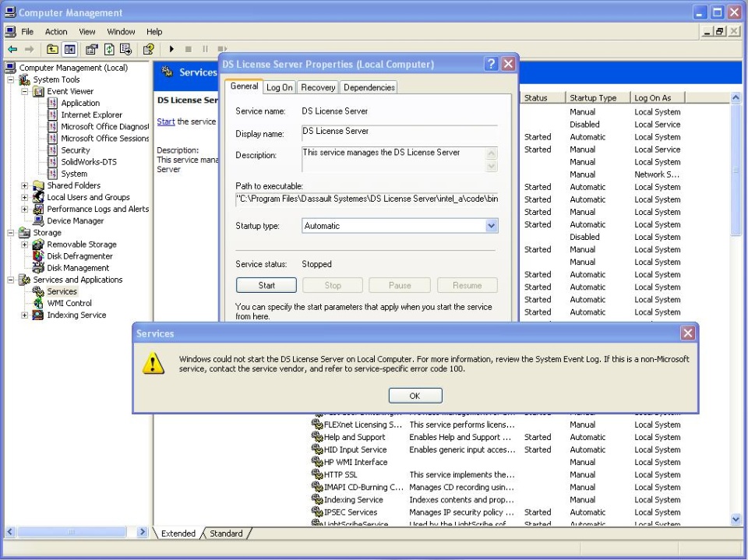Viewport: 748px width, 560px height.
Task: Collapse the Event Viewer node
Action: tap(24, 92)
